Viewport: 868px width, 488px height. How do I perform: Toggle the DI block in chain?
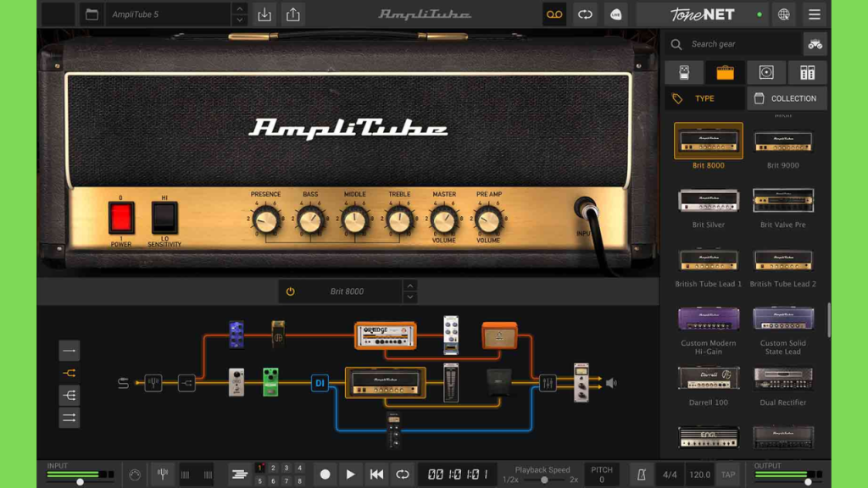pos(320,383)
